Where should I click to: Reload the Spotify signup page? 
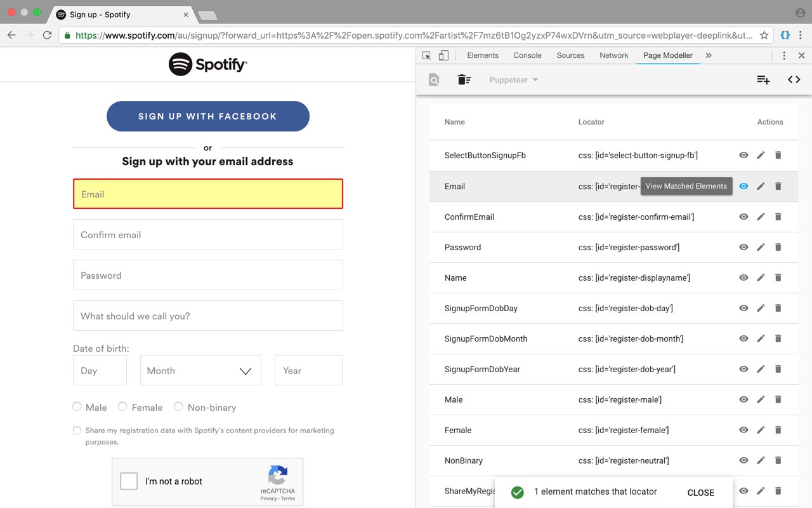click(47, 35)
